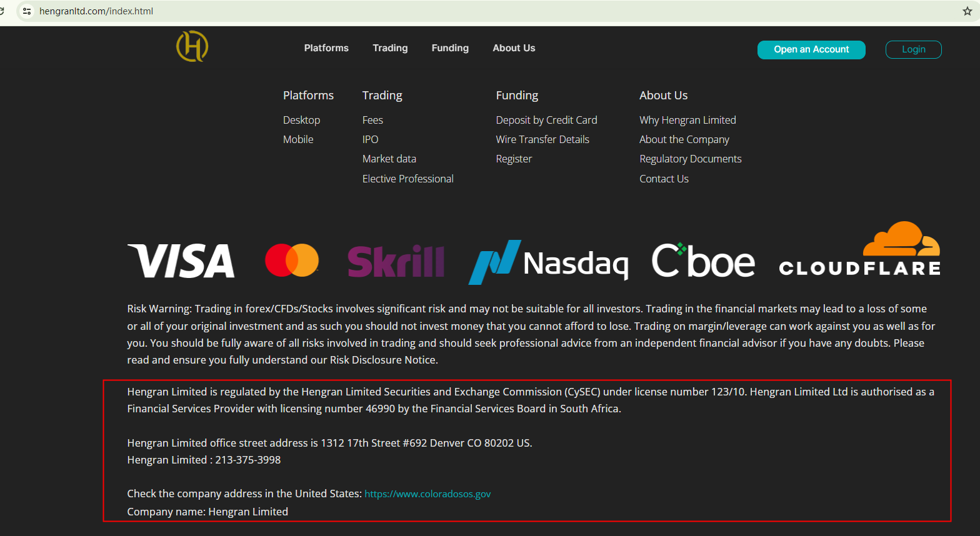The image size is (980, 536).
Task: Click the Denver office street address line
Action: tap(329, 443)
